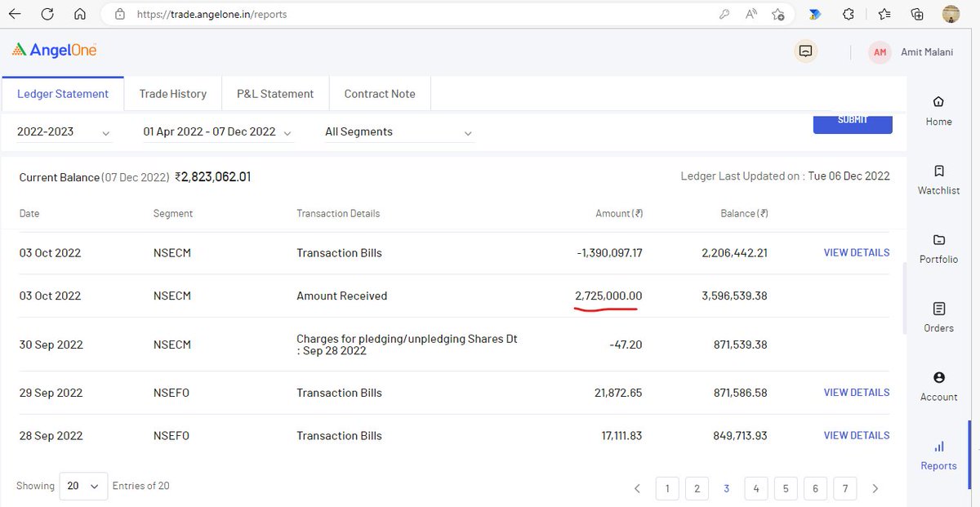Click the Transaction Details column header
The image size is (980, 507).
click(x=338, y=213)
